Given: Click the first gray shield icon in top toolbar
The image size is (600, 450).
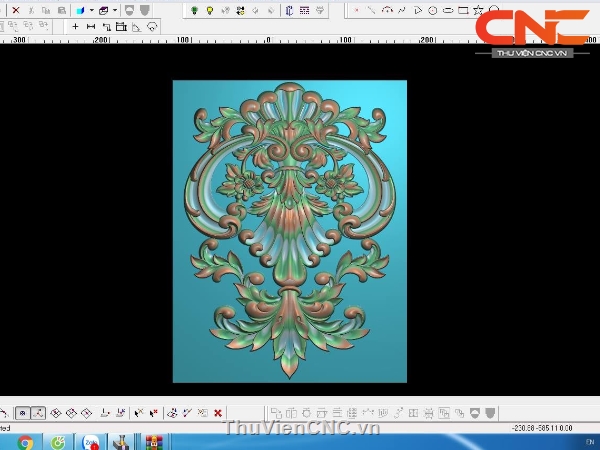Looking at the screenshot, I should [x=129, y=10].
